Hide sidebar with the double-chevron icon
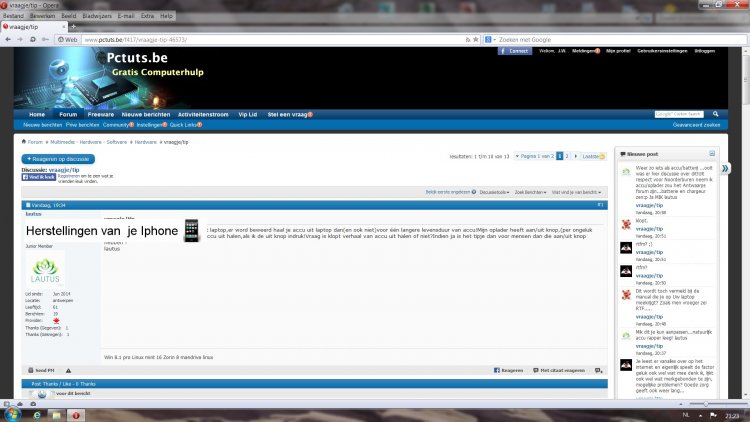Image resolution: width=750 pixels, height=422 pixels. click(x=725, y=168)
